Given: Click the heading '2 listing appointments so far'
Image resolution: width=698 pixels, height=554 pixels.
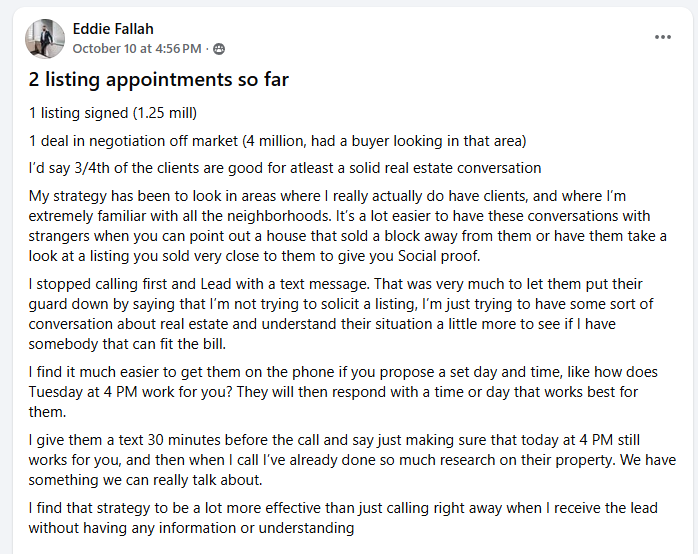Looking at the screenshot, I should point(158,81).
